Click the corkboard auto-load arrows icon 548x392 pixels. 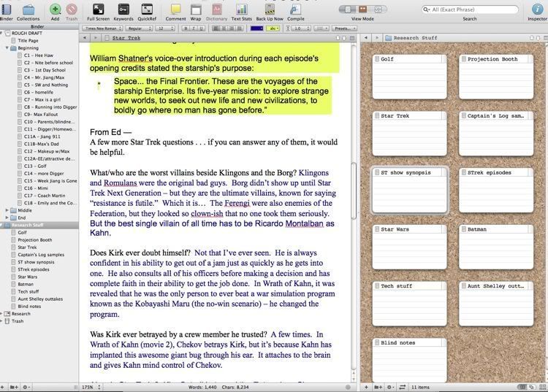click(x=403, y=387)
